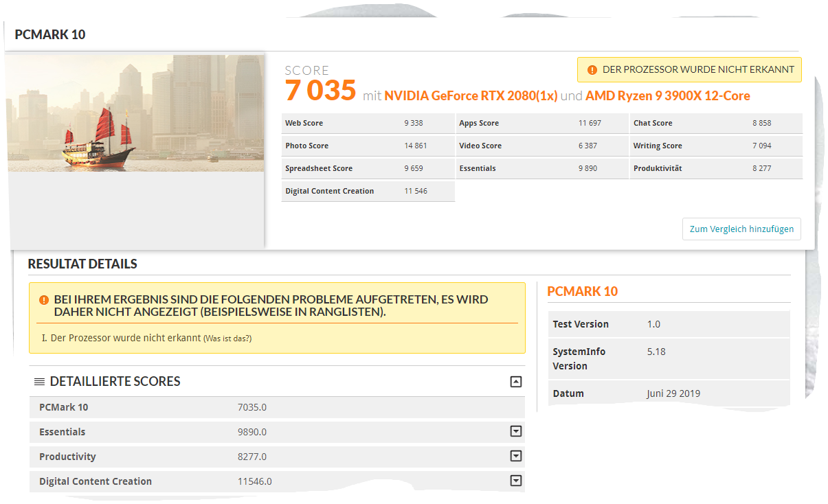Click the Detaillierte Scores heading text
828x504 pixels.
pyautogui.click(x=115, y=381)
